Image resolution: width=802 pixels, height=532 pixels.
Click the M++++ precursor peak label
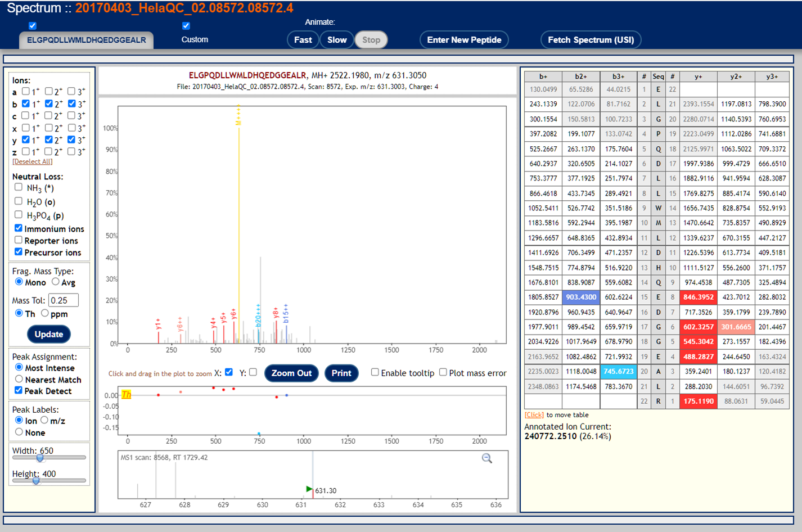pyautogui.click(x=238, y=115)
